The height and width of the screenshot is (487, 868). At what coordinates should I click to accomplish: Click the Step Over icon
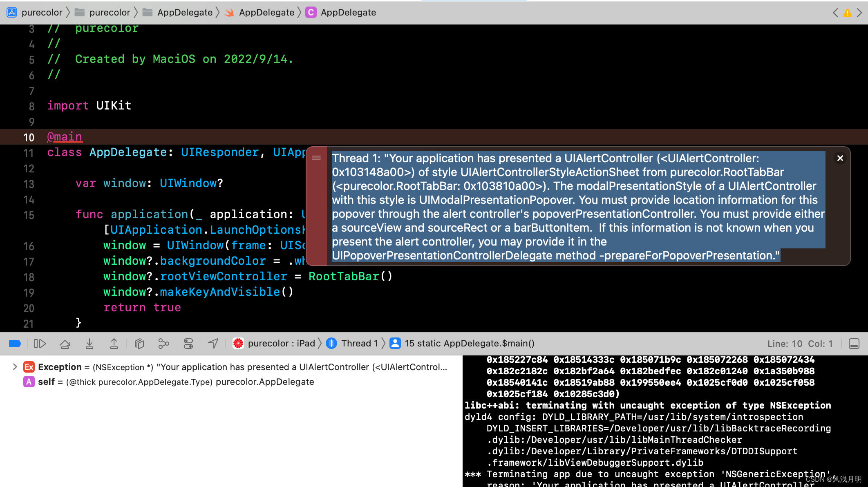click(65, 344)
